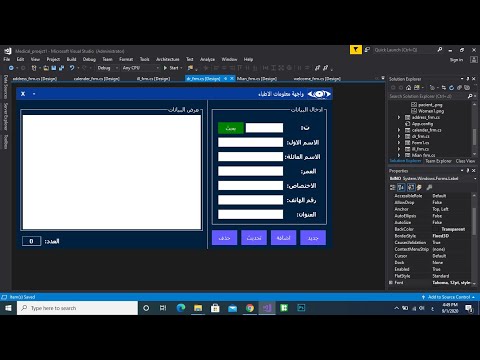Start debugging with the Start button
This screenshot has height=360, width=480.
171,68
